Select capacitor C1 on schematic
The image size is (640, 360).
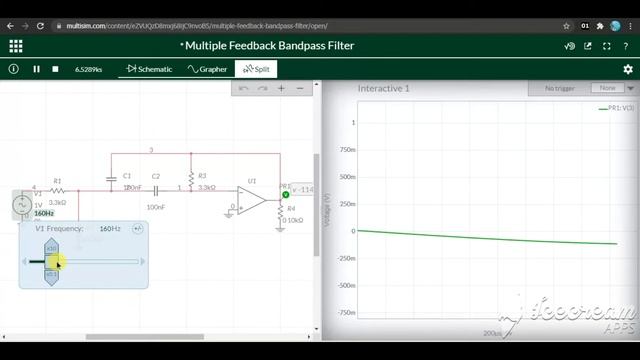pyautogui.click(x=111, y=180)
